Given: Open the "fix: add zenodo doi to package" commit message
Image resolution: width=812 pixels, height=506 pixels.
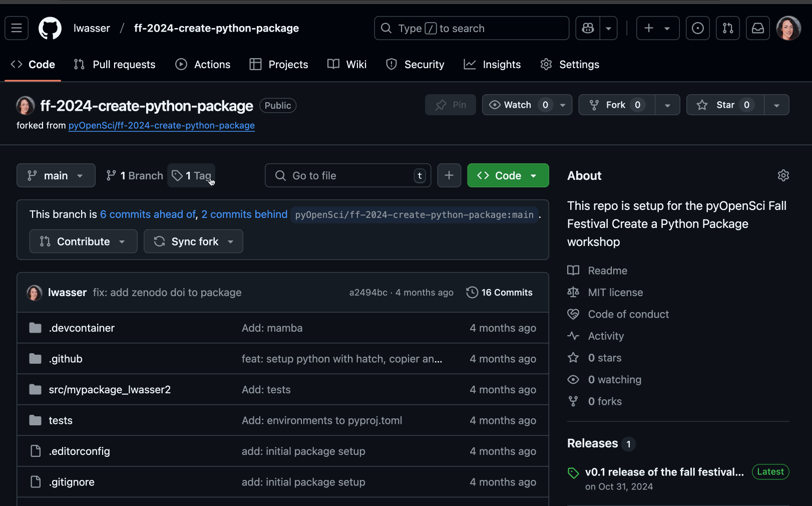Looking at the screenshot, I should [167, 293].
